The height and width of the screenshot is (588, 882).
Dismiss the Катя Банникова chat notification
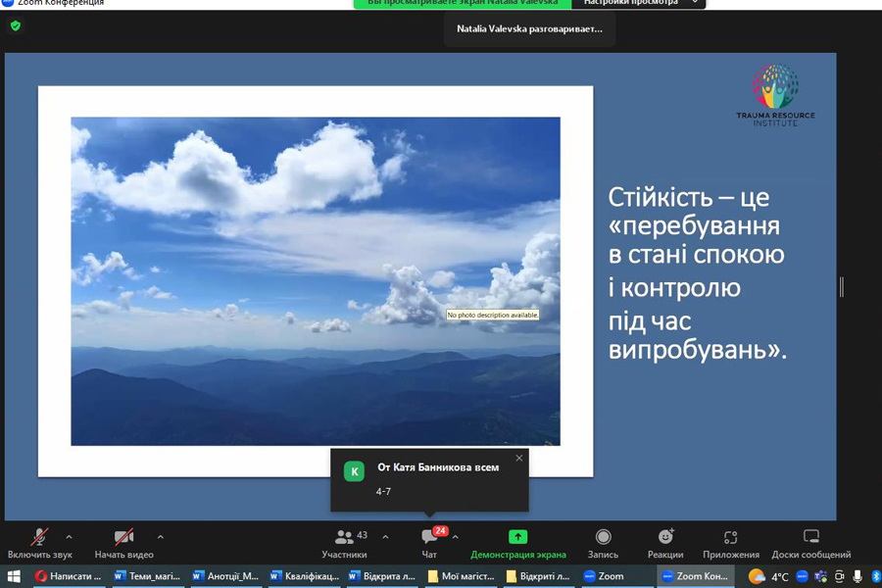(519, 458)
